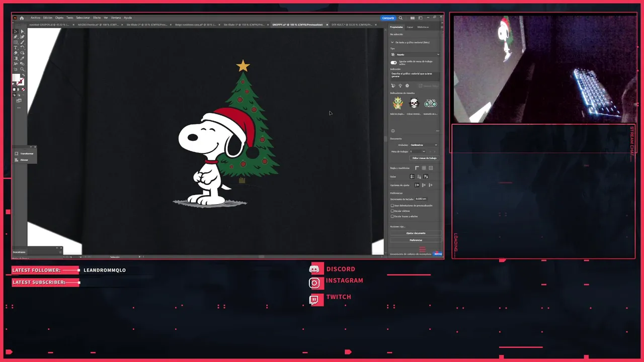This screenshot has height=362, width=644.
Task: Select the Selection tool (black arrow)
Action: tap(15, 31)
